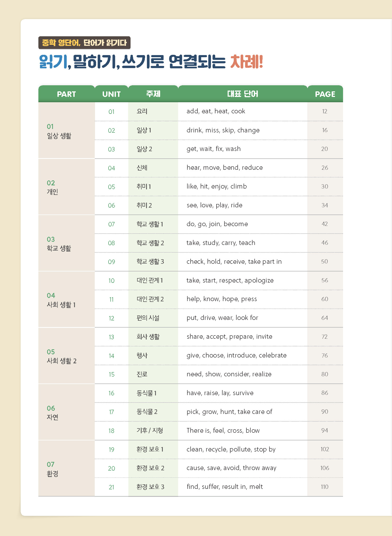This screenshot has width=392, height=536.
Task: Open the 회사 생활 unit entry
Action: click(x=148, y=337)
